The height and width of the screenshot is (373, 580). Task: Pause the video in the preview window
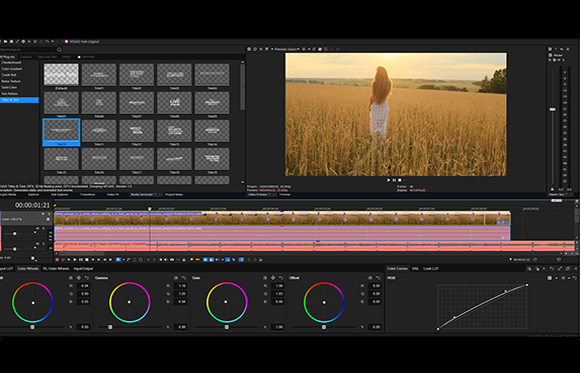click(394, 180)
